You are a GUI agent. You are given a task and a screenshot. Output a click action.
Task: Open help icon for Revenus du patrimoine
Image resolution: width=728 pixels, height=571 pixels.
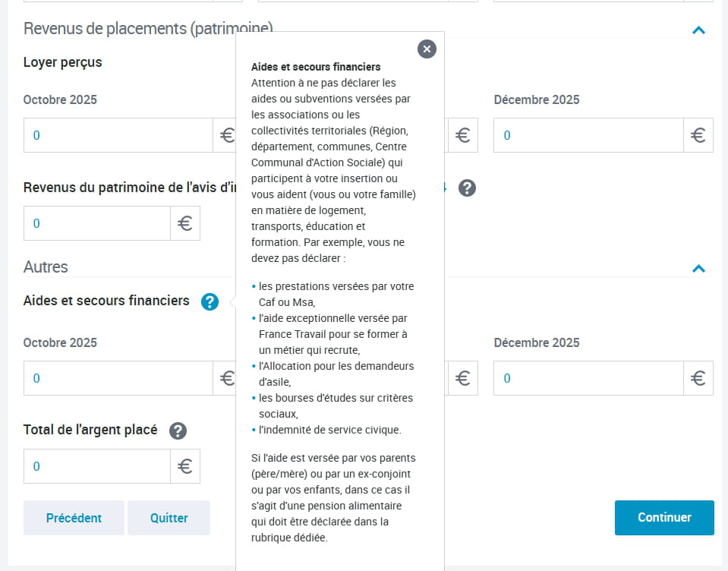tap(468, 188)
